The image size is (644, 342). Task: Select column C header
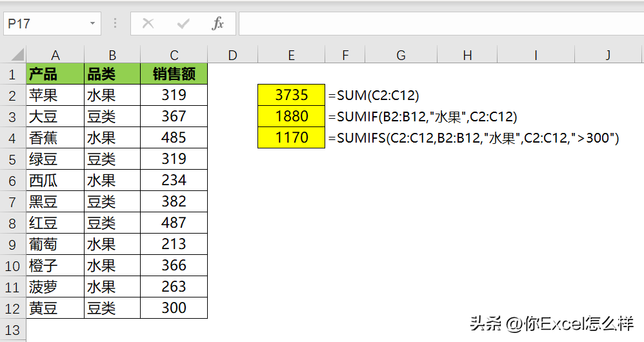[174, 55]
